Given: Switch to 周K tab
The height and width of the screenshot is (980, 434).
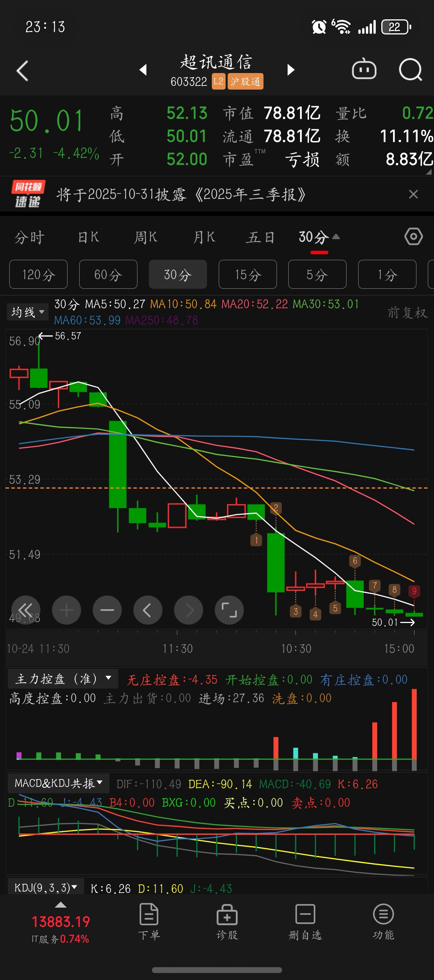Looking at the screenshot, I should point(146,237).
